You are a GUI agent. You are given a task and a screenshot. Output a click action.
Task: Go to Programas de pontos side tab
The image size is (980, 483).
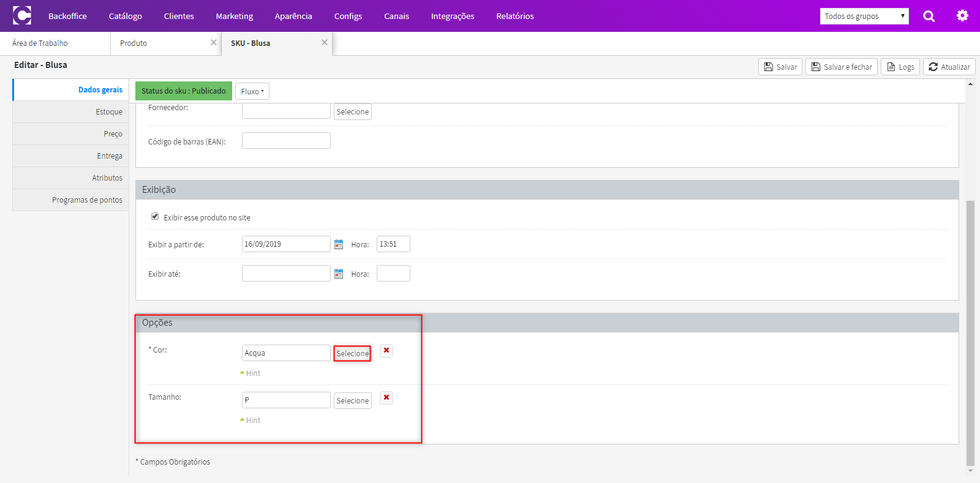pyautogui.click(x=71, y=200)
